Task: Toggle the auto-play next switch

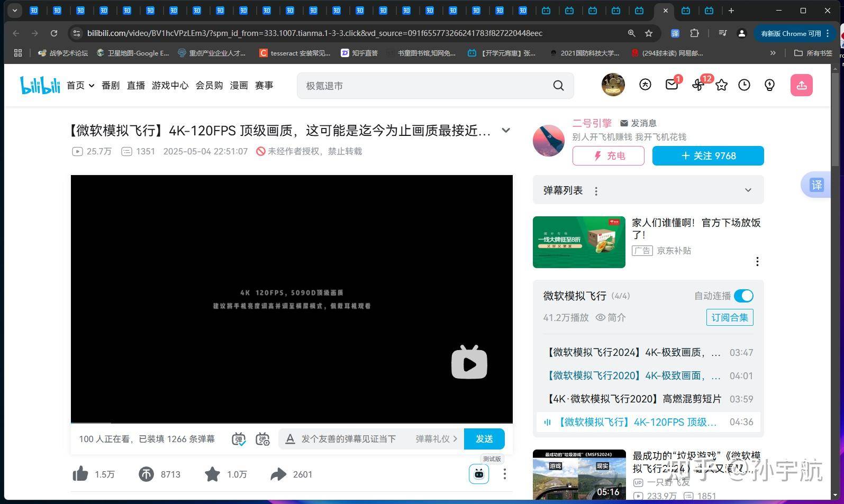Action: (x=744, y=296)
